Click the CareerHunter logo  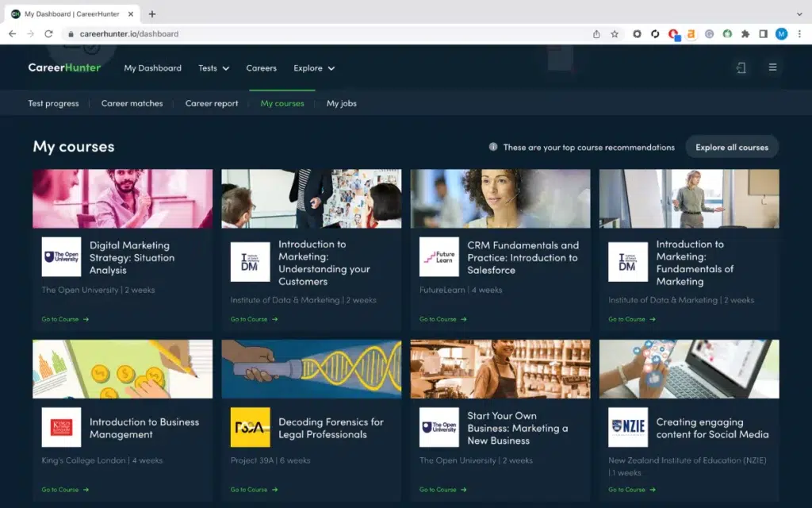coord(64,68)
